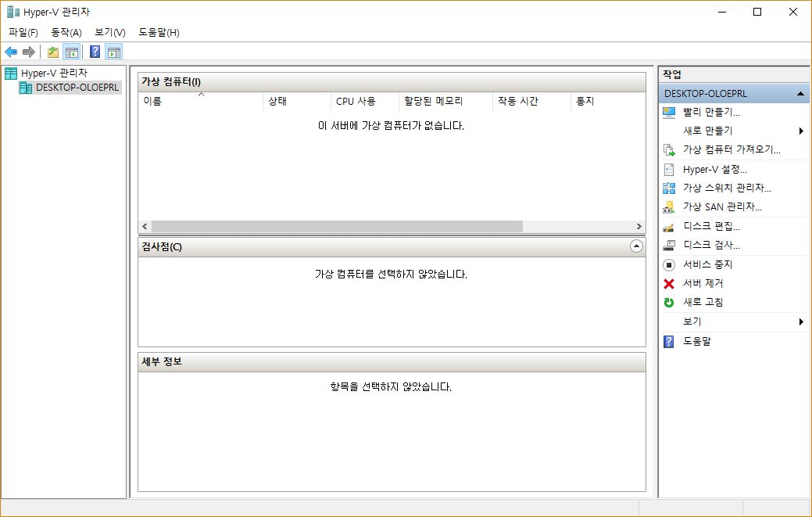Open the 도움말(H) menu
This screenshot has width=812, height=517.
point(159,33)
